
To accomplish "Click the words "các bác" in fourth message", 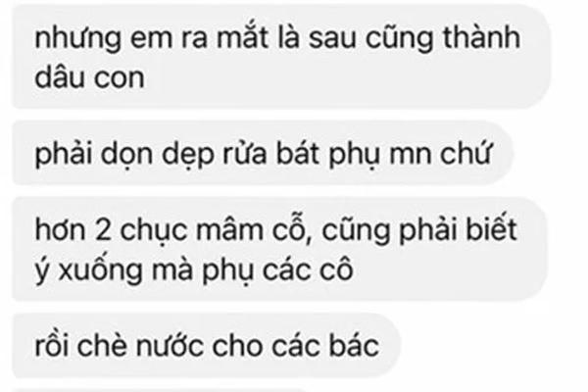I will [x=325, y=346].
